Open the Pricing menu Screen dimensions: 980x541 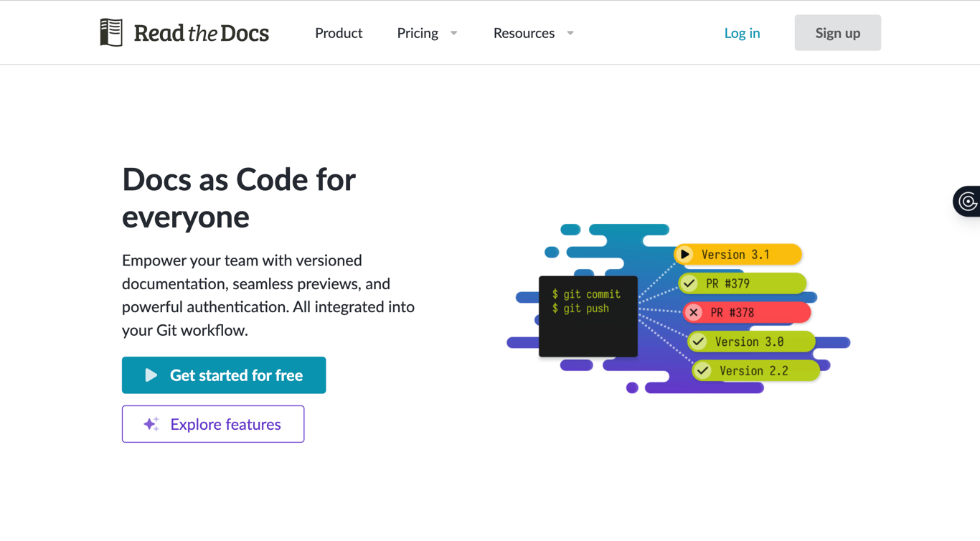click(418, 33)
